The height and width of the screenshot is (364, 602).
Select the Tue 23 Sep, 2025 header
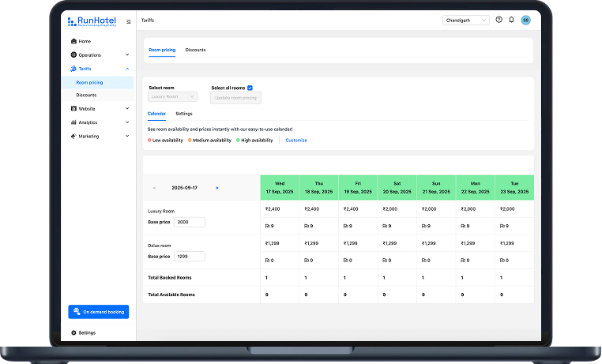coord(514,188)
